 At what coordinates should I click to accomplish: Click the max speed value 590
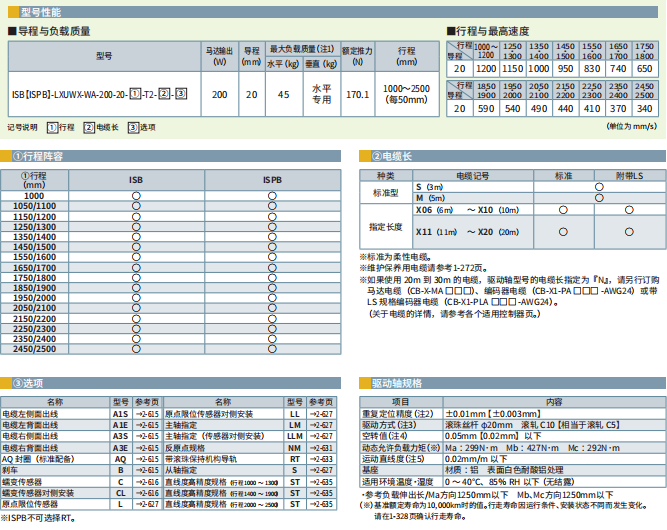click(486, 109)
